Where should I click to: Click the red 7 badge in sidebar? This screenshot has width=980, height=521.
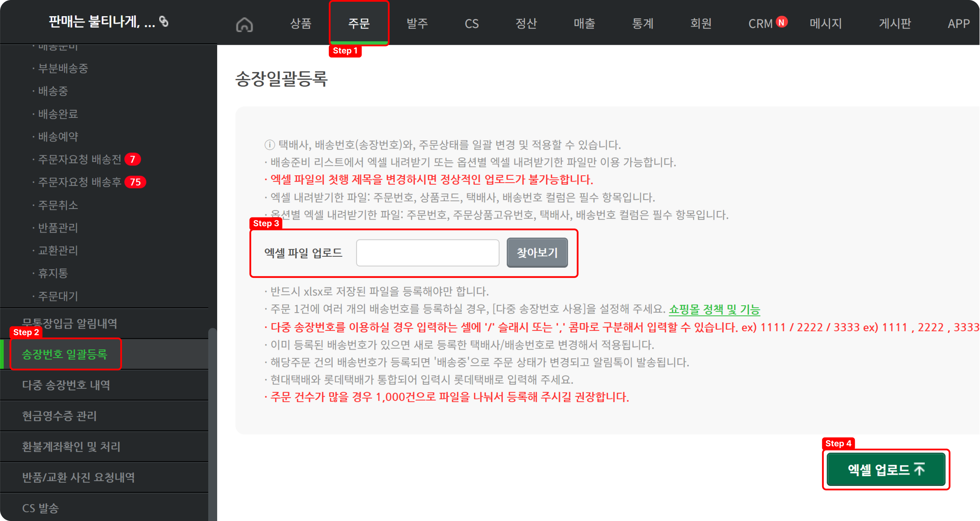click(x=133, y=159)
